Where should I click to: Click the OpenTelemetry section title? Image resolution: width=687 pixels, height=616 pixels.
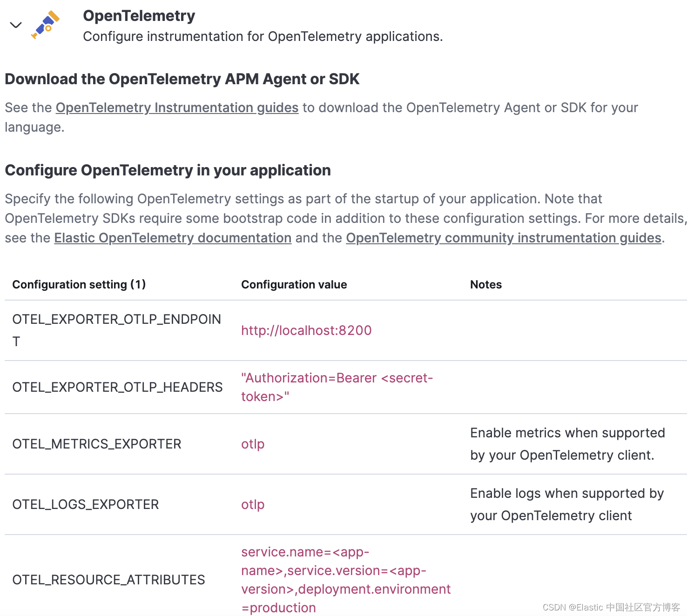139,16
